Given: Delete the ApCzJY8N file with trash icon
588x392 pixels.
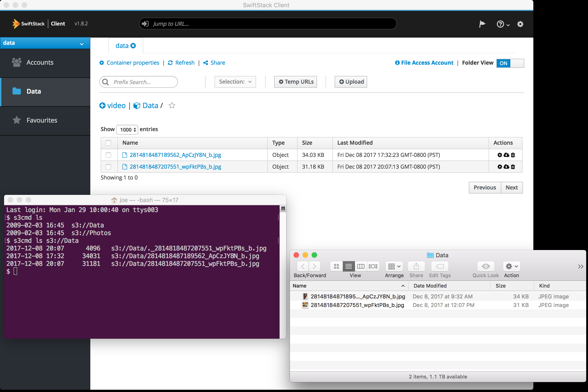Looking at the screenshot, I should point(513,155).
